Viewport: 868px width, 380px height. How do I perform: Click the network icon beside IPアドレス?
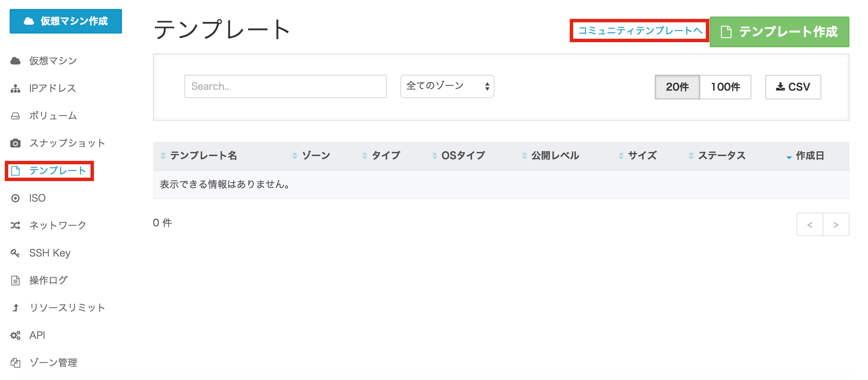(x=15, y=88)
